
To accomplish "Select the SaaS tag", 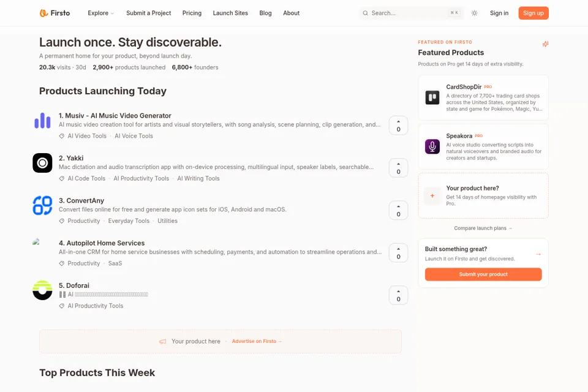I will click(x=115, y=263).
